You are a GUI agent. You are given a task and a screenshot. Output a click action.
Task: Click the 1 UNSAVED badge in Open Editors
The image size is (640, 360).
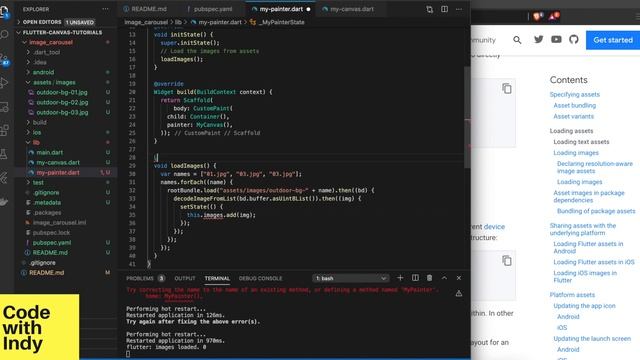pyautogui.click(x=80, y=22)
